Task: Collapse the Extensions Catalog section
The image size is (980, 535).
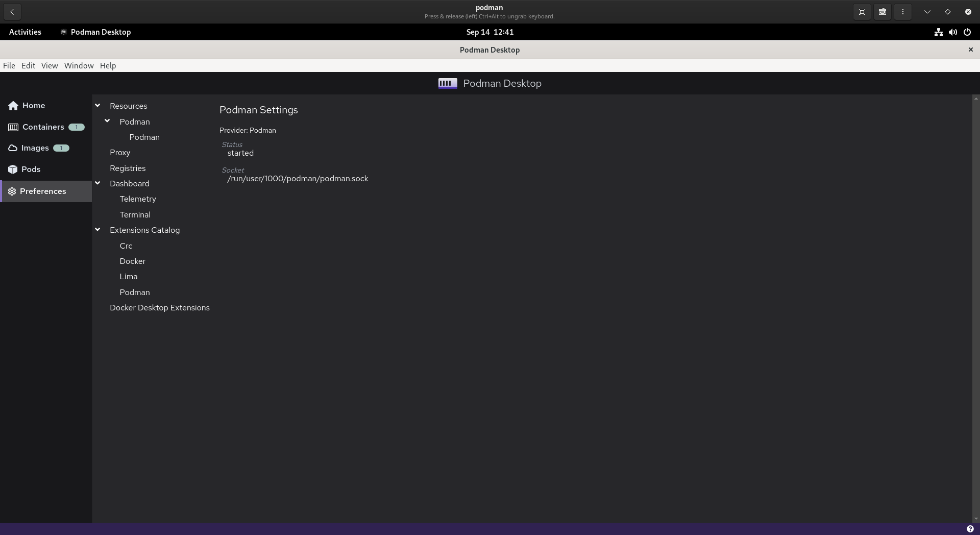Action: (97, 230)
